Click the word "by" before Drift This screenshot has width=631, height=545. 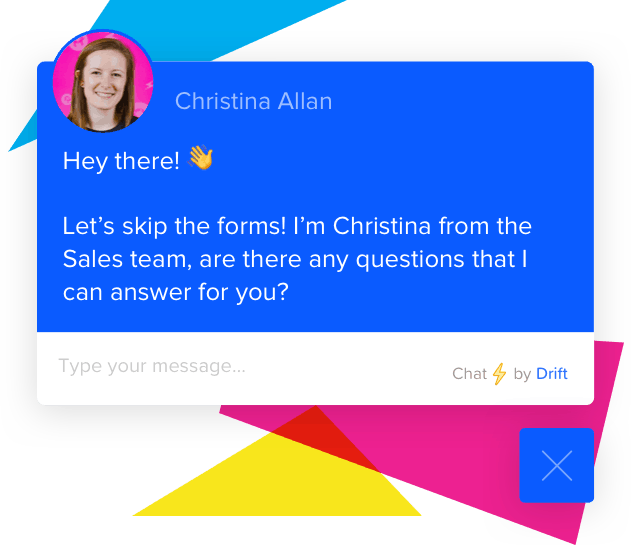522,374
